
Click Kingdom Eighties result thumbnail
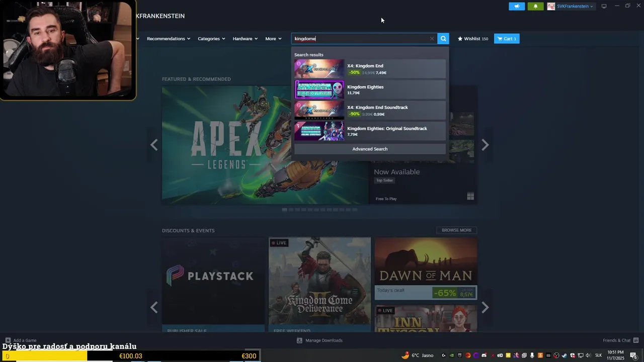tap(319, 89)
